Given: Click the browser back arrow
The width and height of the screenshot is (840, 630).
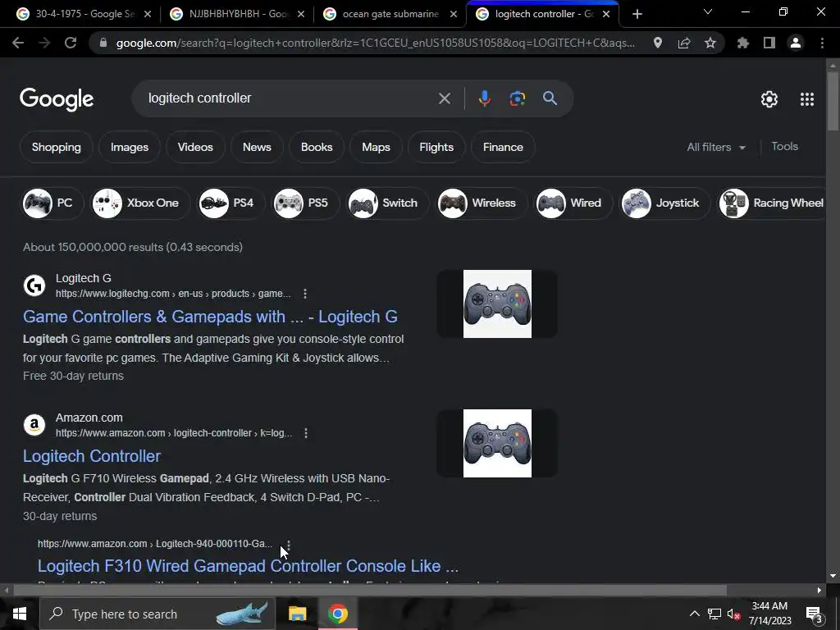Looking at the screenshot, I should [x=18, y=43].
